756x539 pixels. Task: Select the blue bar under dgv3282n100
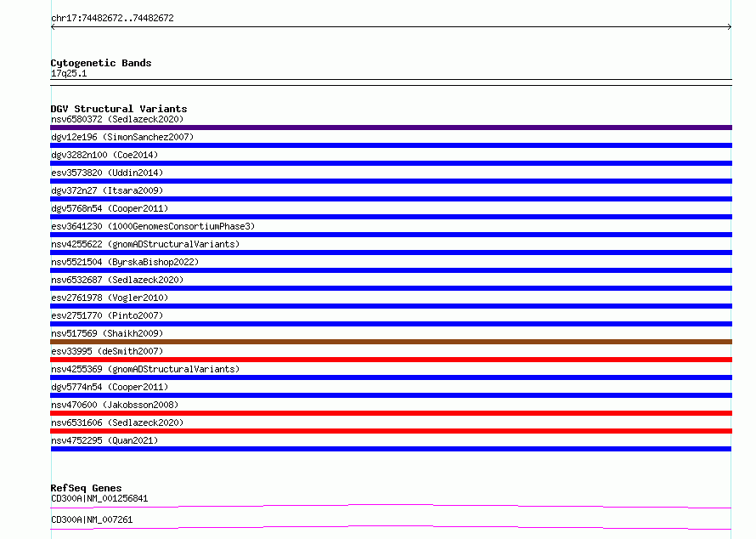[391, 163]
